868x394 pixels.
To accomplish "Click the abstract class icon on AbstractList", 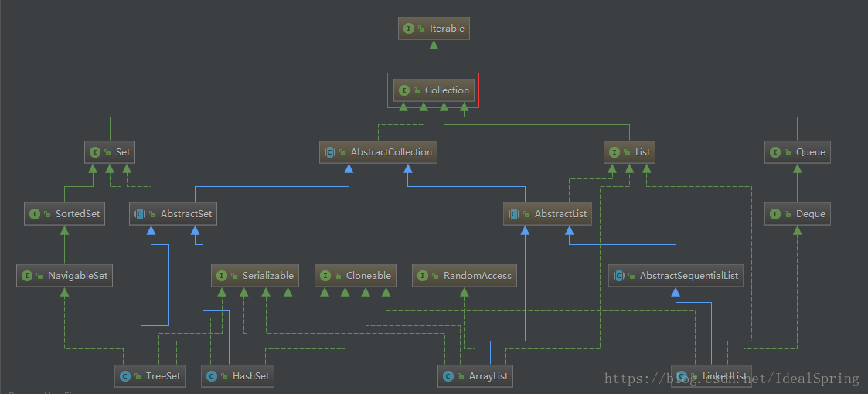I will pos(514,214).
